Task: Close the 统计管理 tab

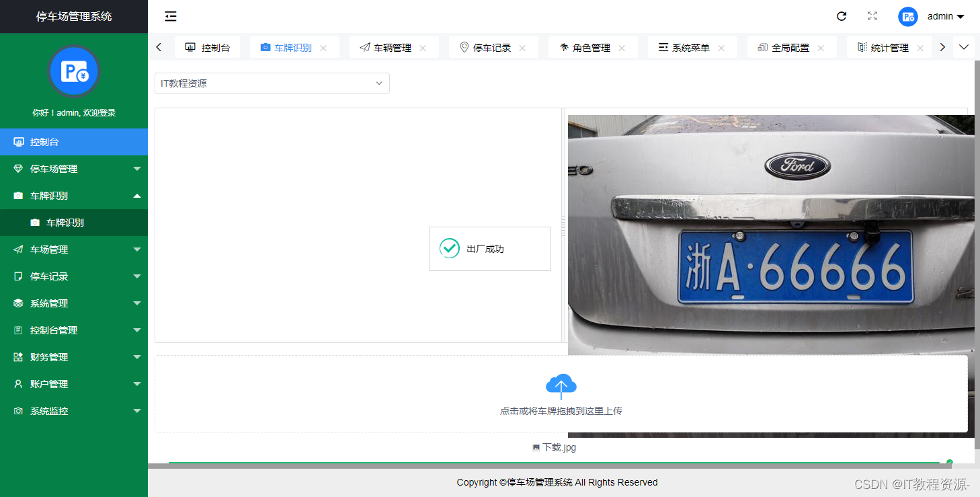Action: 920,48
